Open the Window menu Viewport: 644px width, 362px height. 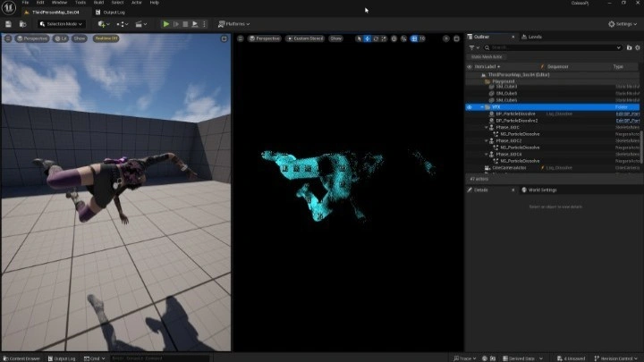tap(59, 3)
